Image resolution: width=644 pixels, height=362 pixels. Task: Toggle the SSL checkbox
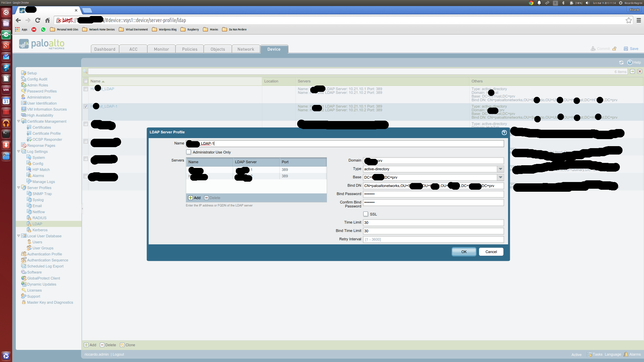pos(366,214)
